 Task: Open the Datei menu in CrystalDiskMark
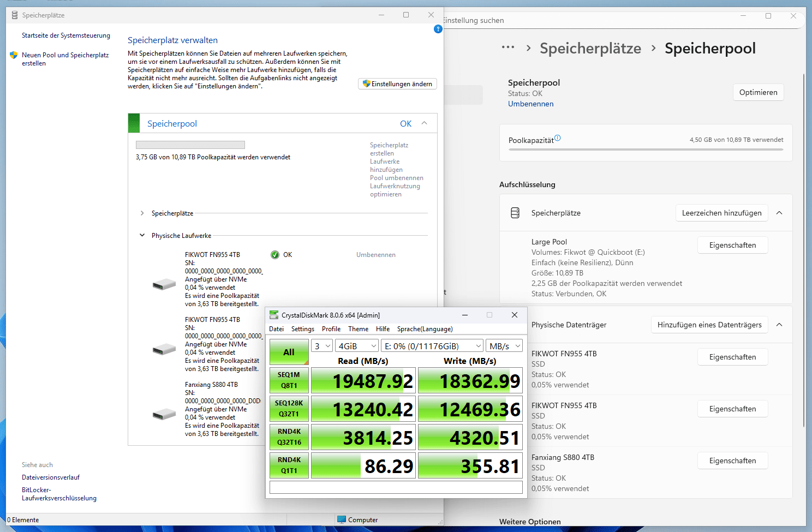pyautogui.click(x=277, y=329)
